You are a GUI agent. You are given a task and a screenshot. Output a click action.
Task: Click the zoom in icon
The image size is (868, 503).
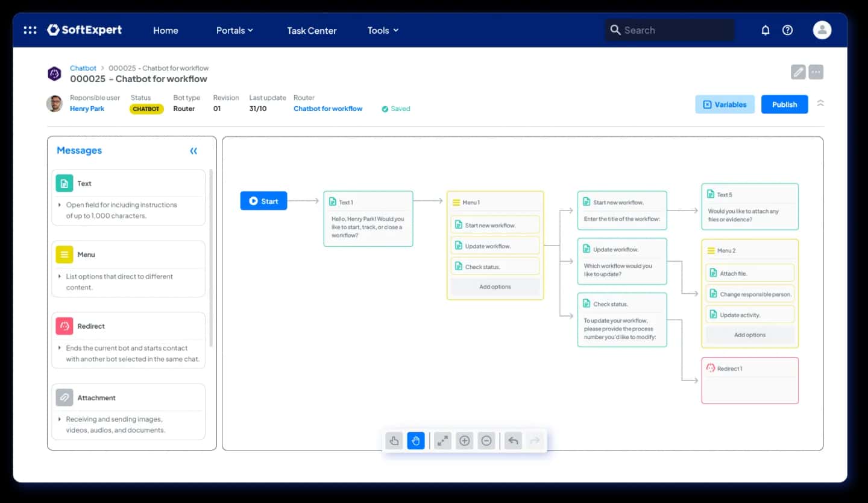click(464, 441)
